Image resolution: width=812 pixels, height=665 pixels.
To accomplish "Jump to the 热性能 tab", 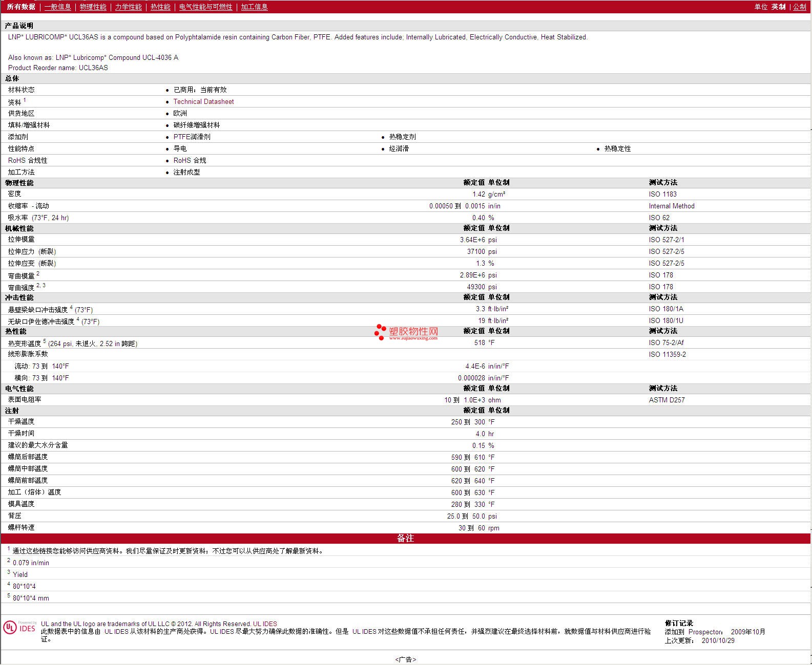I will (160, 7).
